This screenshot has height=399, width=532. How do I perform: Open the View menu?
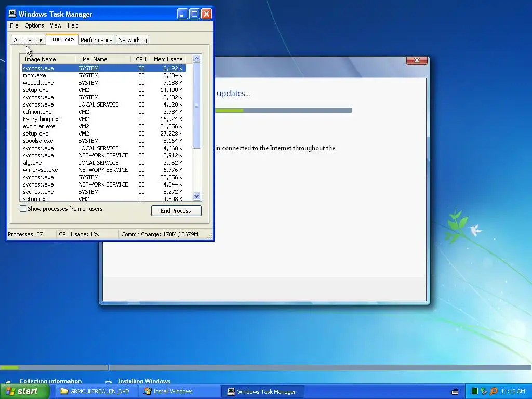pos(56,25)
